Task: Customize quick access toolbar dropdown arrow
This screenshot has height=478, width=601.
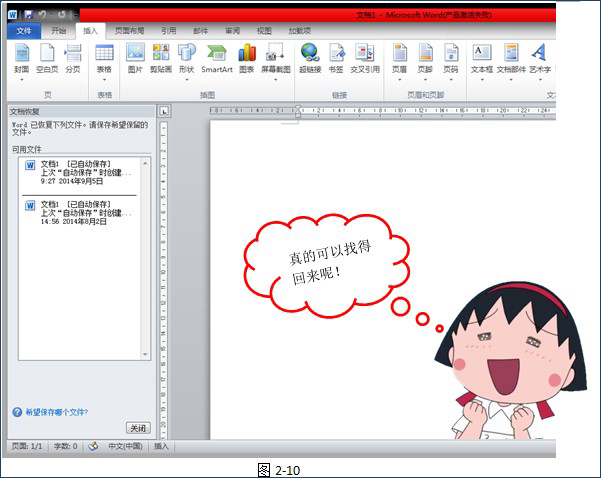Action: (x=75, y=15)
